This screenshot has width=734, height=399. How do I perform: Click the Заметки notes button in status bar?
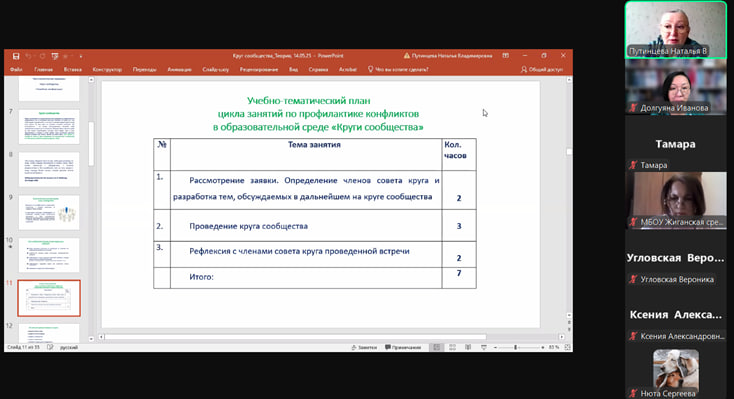364,347
